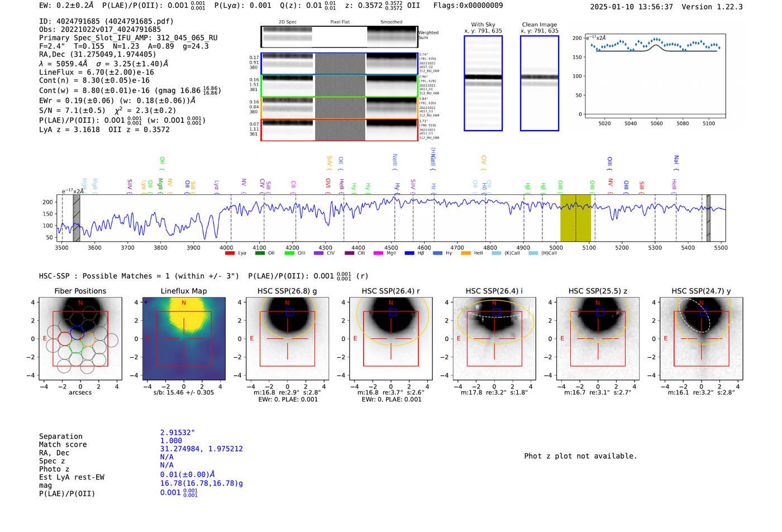Click the arcsecs axis label under Fiber Positions

[x=80, y=392]
